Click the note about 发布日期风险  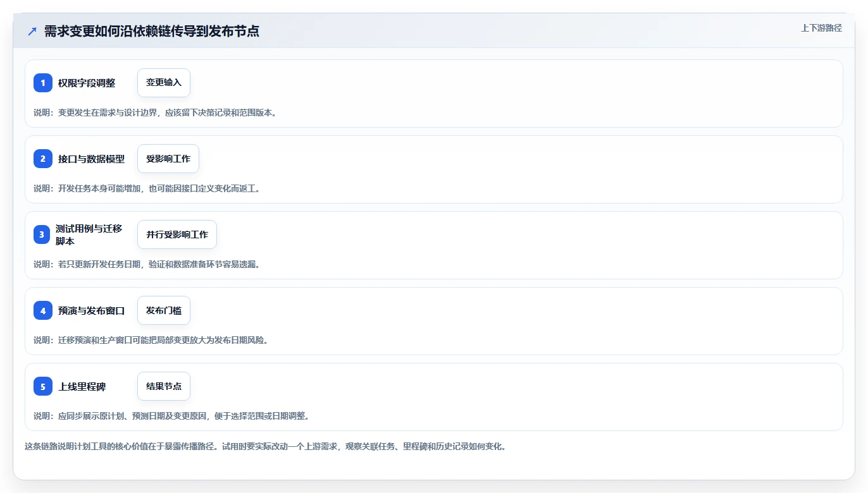[151, 340]
